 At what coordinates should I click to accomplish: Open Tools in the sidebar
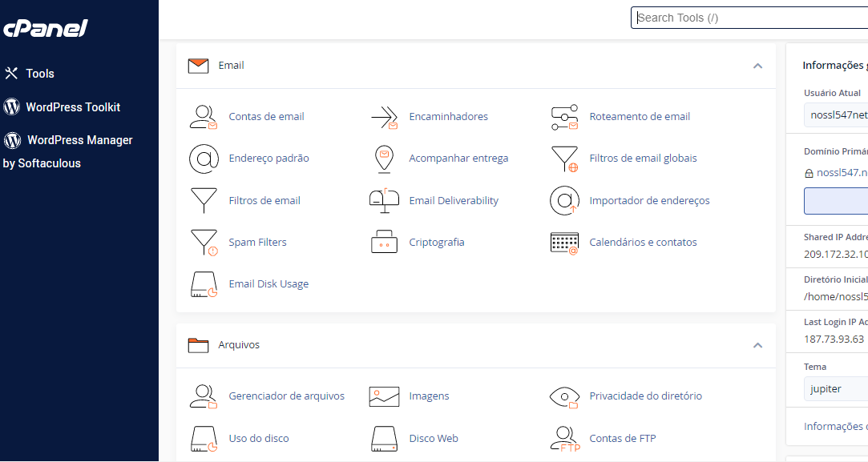[x=40, y=74]
